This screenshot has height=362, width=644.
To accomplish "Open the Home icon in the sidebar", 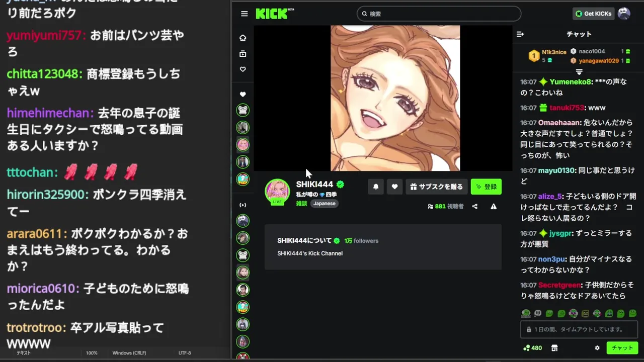I will (243, 38).
